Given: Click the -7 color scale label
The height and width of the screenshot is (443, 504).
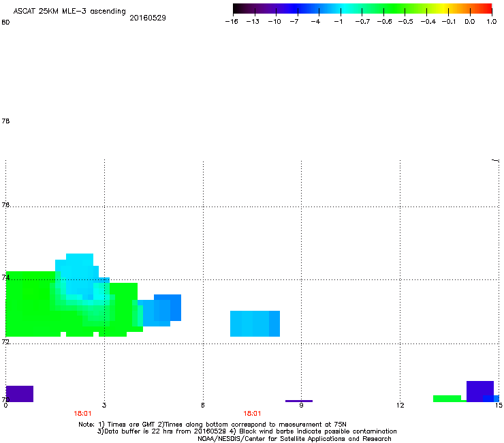Looking at the screenshot, I should click(294, 22).
